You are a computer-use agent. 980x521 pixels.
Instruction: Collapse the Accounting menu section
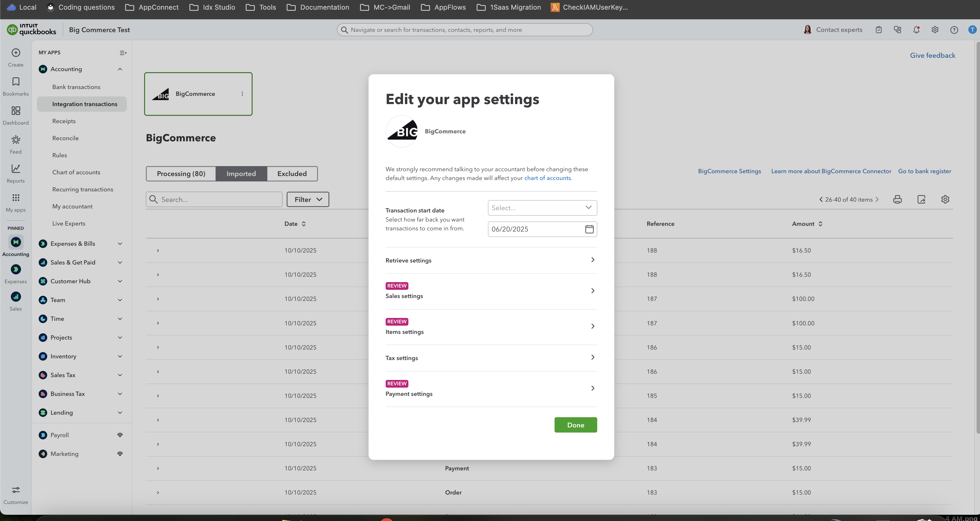point(120,69)
